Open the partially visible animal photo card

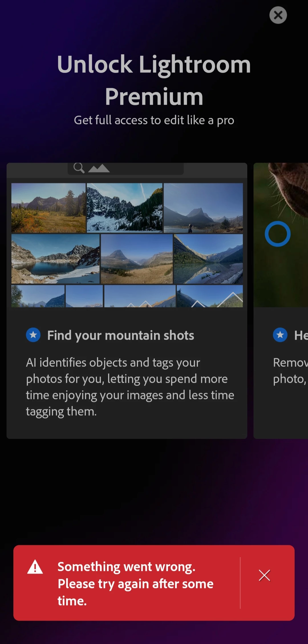[281, 301]
